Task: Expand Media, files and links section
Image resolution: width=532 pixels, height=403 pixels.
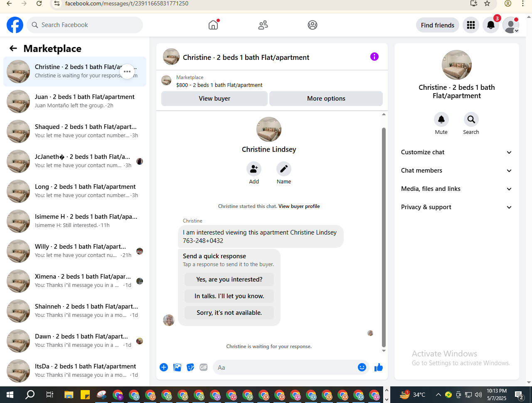Action: [x=456, y=189]
